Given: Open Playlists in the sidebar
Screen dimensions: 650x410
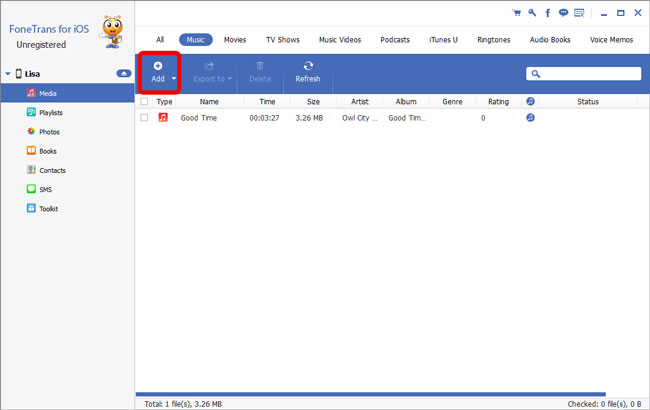Looking at the screenshot, I should pos(51,112).
